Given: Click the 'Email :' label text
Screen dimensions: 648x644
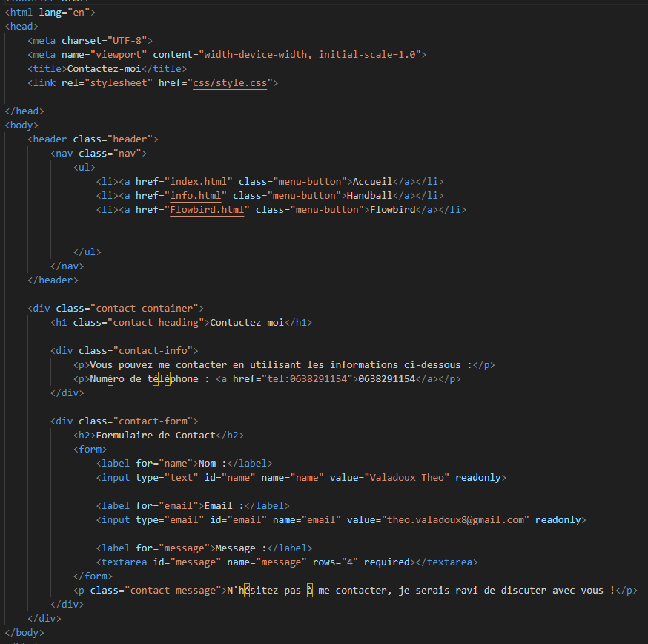Looking at the screenshot, I should point(224,506).
